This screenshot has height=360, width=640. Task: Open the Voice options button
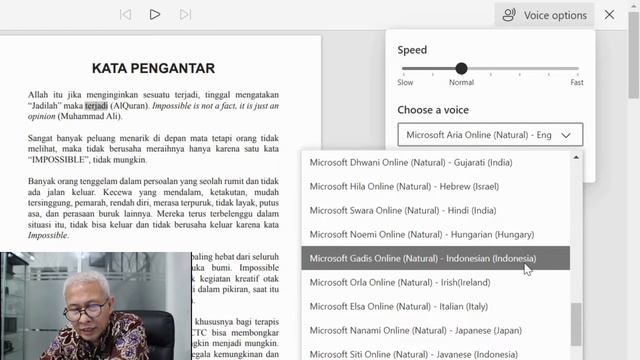[544, 15]
